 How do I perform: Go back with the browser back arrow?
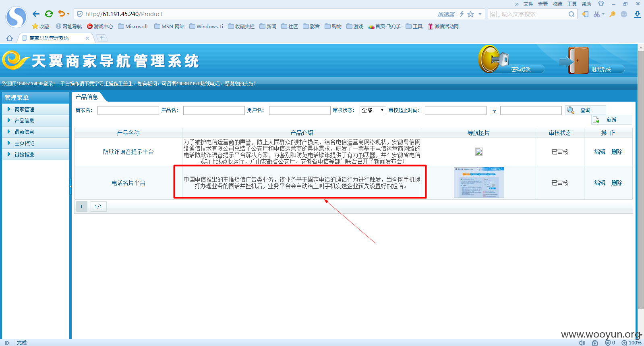(x=36, y=14)
